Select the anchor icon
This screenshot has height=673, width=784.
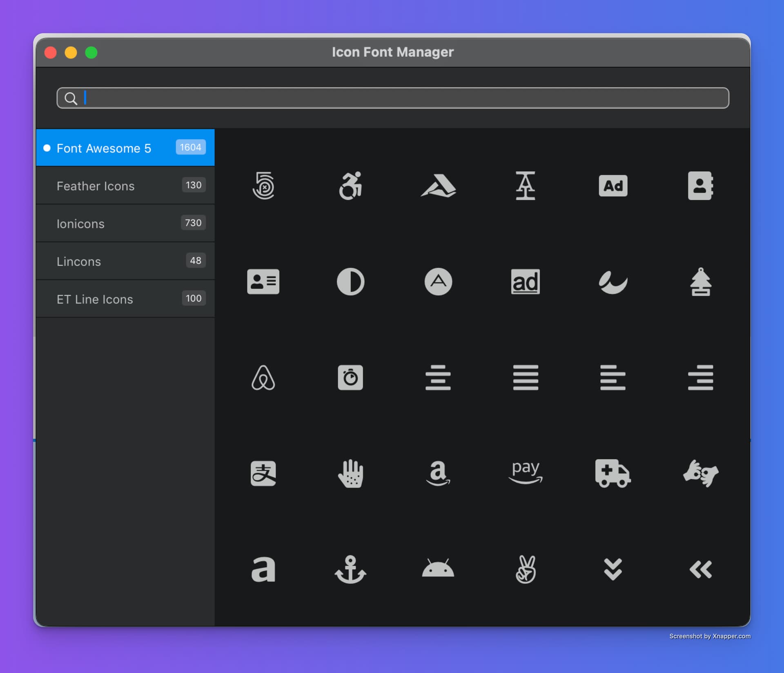pos(350,569)
